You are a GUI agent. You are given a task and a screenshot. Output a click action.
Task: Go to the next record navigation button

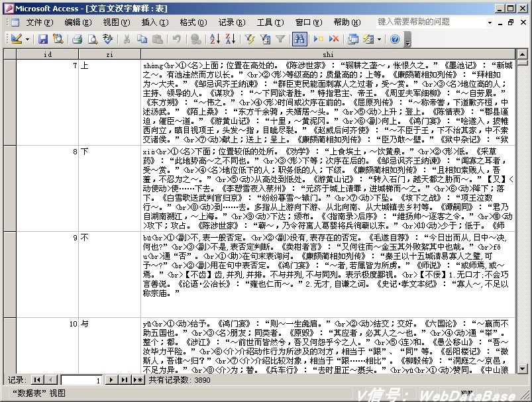pos(111,380)
